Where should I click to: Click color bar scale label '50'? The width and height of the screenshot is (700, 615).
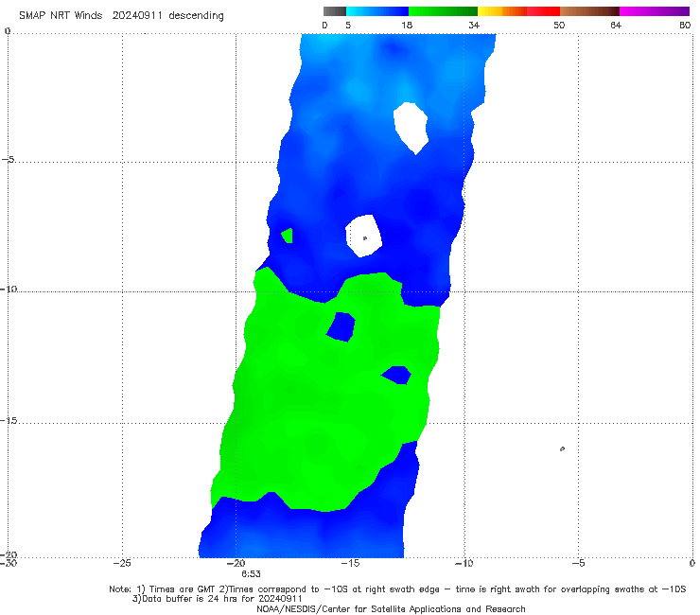tap(559, 26)
